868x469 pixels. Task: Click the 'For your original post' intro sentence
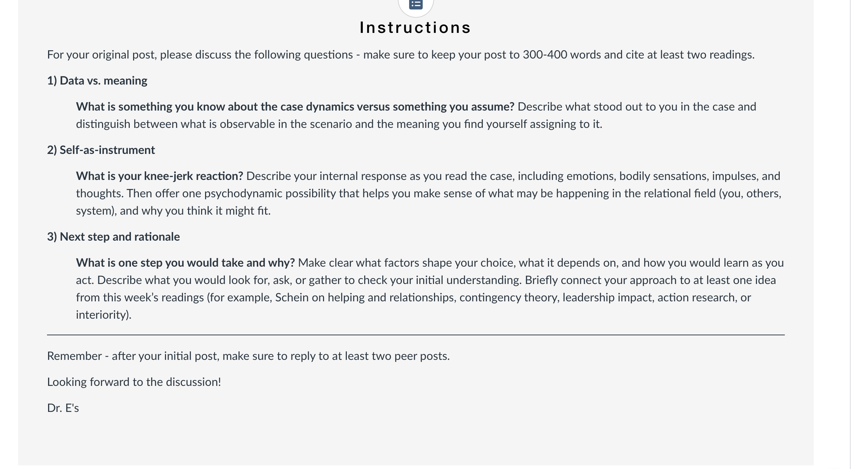coord(401,55)
